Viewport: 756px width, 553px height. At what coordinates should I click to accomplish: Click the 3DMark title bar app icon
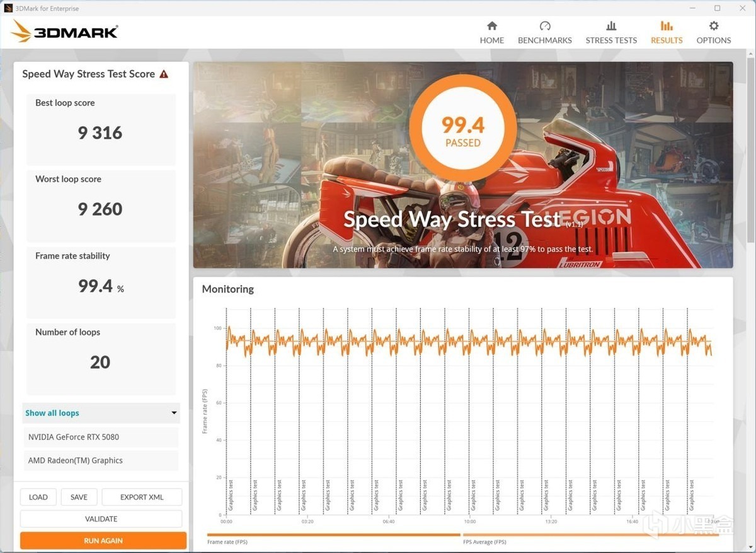[8, 8]
